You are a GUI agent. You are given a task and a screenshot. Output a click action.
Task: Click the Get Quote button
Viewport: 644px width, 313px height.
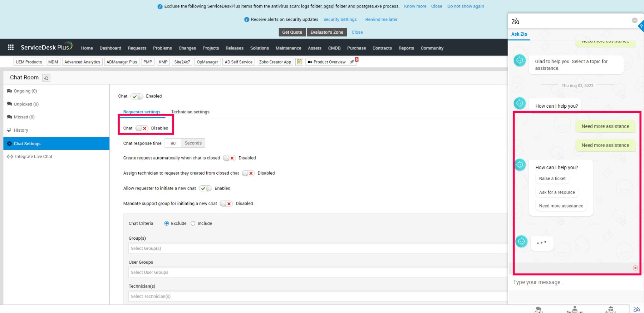pos(292,32)
